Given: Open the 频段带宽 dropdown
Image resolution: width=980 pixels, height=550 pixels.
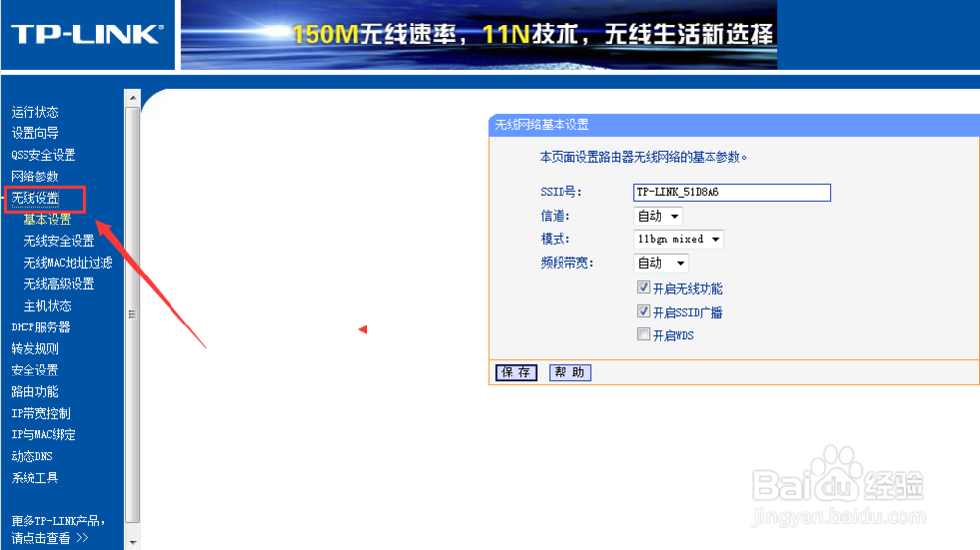Looking at the screenshot, I should (x=661, y=263).
